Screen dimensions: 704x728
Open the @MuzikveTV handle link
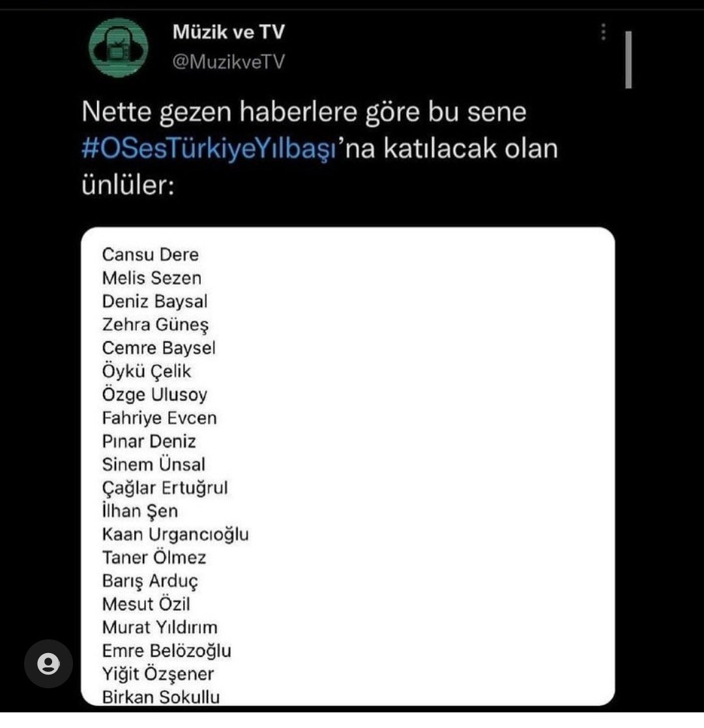tap(228, 62)
